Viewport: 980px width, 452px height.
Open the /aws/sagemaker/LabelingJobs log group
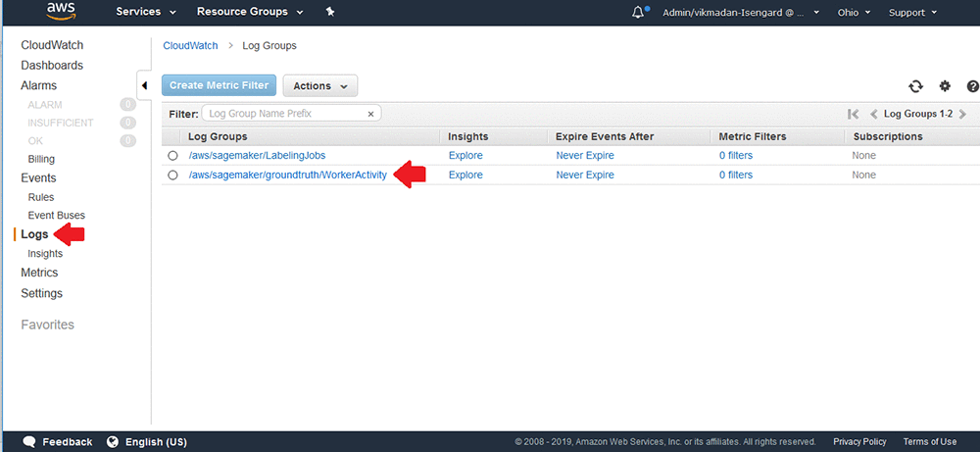(x=257, y=156)
